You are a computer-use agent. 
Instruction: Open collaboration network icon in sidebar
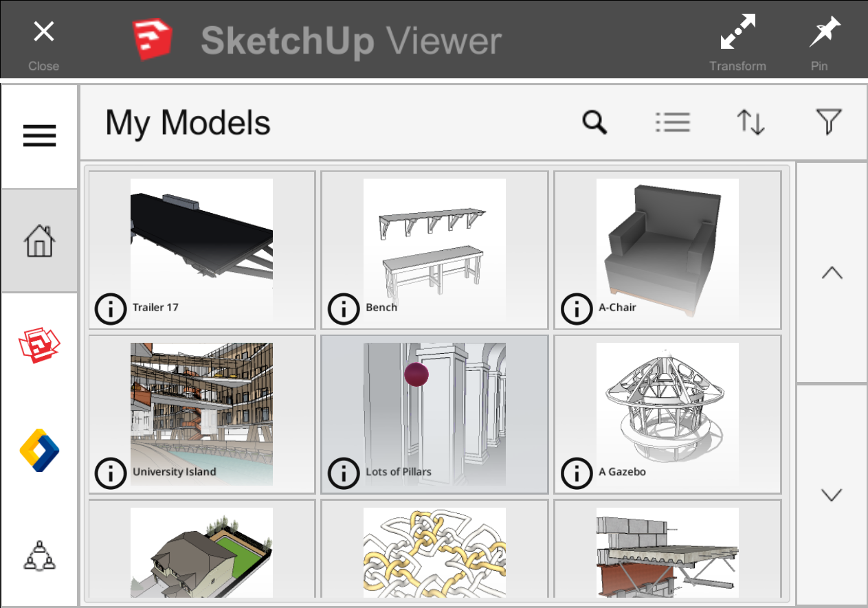coord(40,555)
